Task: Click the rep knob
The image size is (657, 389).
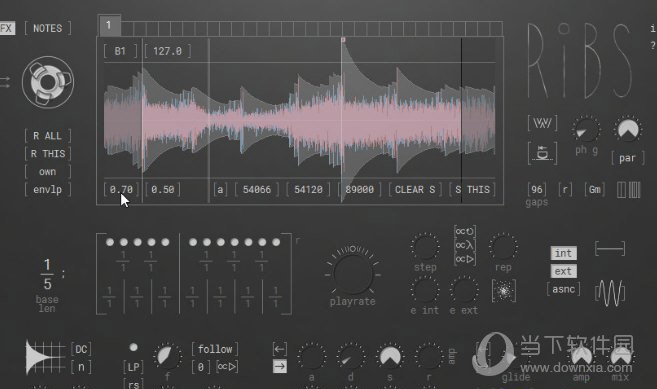Action: [x=503, y=247]
